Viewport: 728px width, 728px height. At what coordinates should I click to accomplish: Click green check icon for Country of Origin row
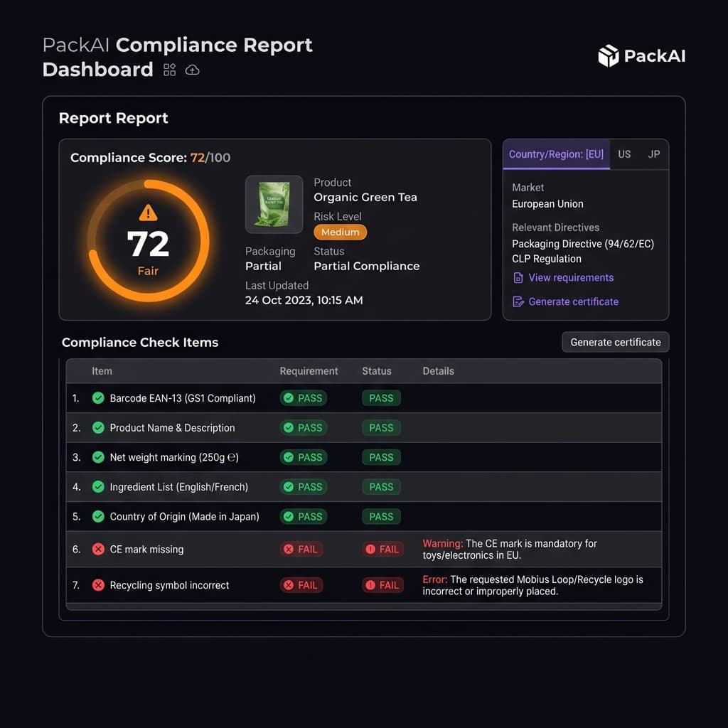pyautogui.click(x=98, y=516)
